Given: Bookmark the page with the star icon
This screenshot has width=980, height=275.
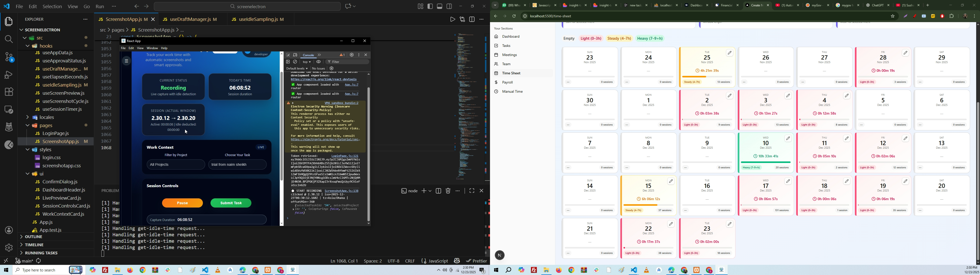Looking at the screenshot, I should coord(892,16).
